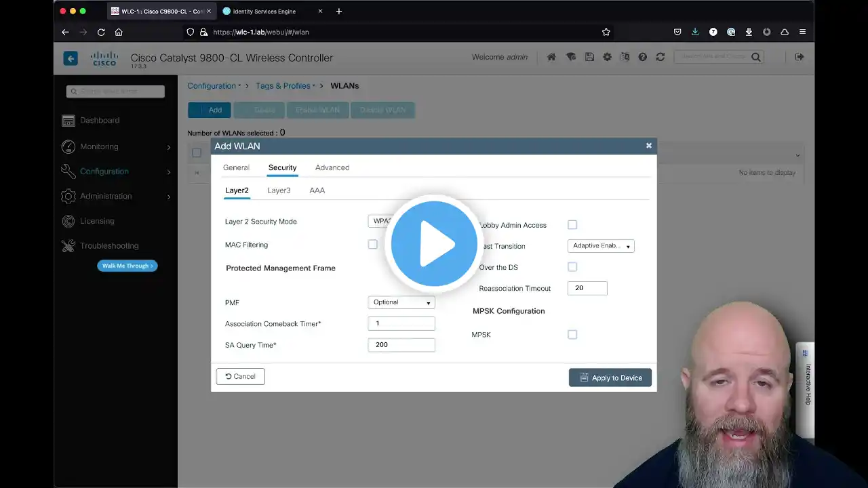This screenshot has height=488, width=868.
Task: Click the padlock site security icon
Action: pos(204,32)
